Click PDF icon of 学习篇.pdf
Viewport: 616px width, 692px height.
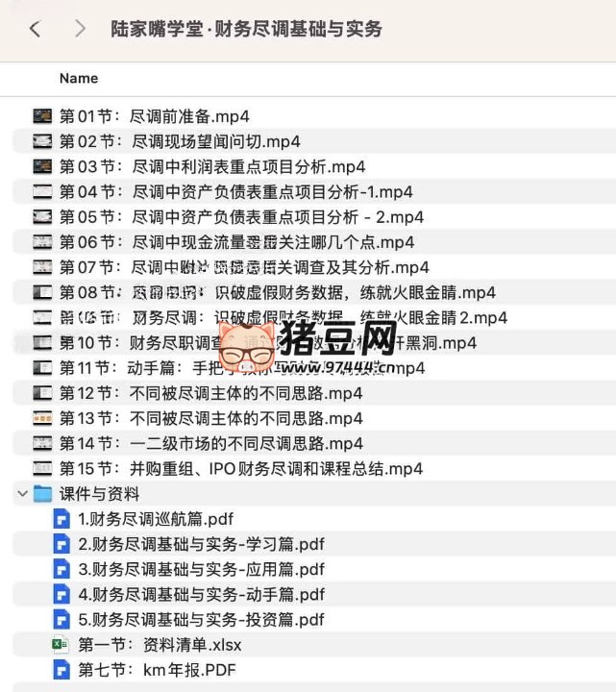(62, 544)
